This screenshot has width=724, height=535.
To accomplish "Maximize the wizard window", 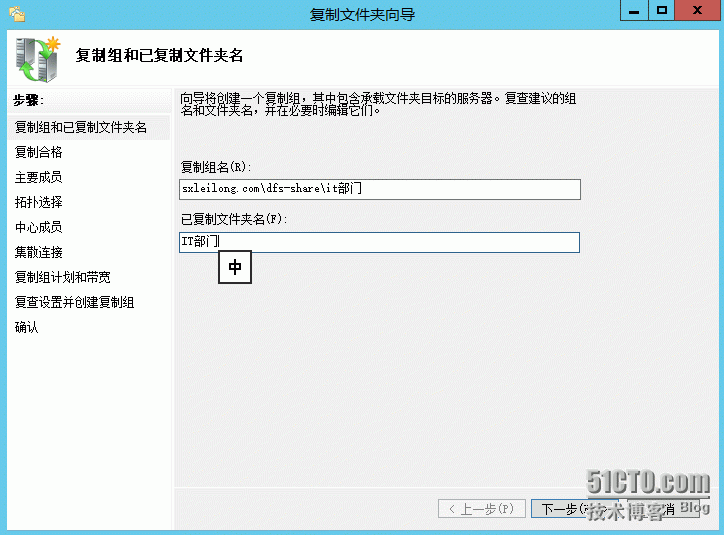I will point(662,10).
